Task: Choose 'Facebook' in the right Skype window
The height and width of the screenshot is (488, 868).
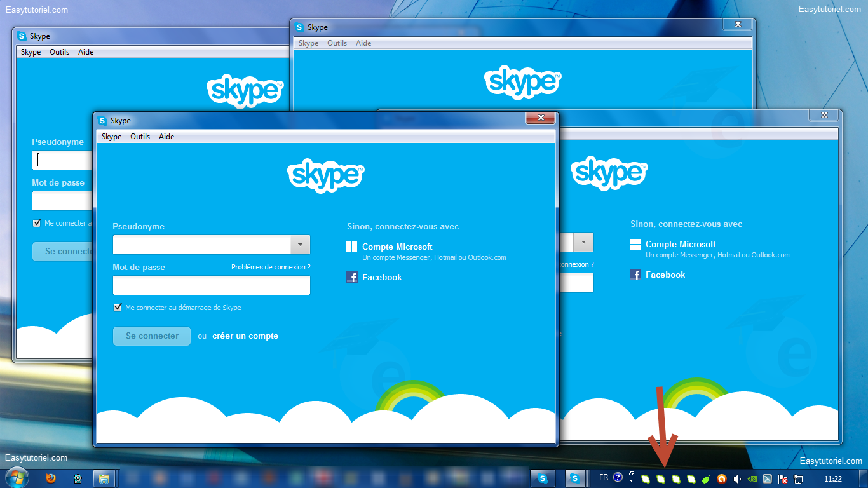Action: tap(665, 274)
